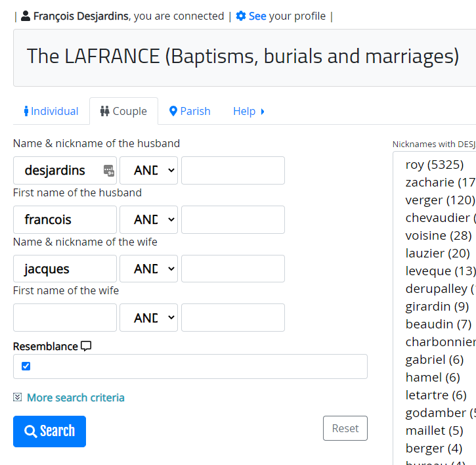The image size is (476, 465).
Task: Select nickname derupalley in the list
Action: [x=440, y=289]
